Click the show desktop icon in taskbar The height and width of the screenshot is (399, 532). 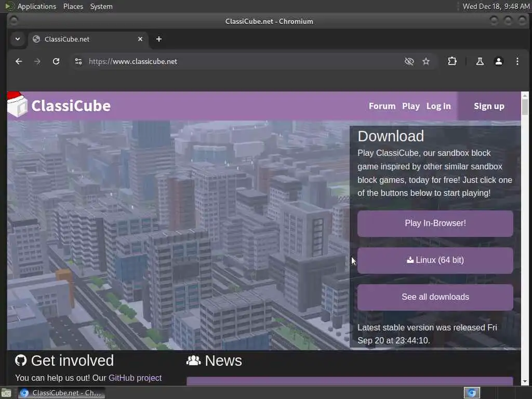6,393
